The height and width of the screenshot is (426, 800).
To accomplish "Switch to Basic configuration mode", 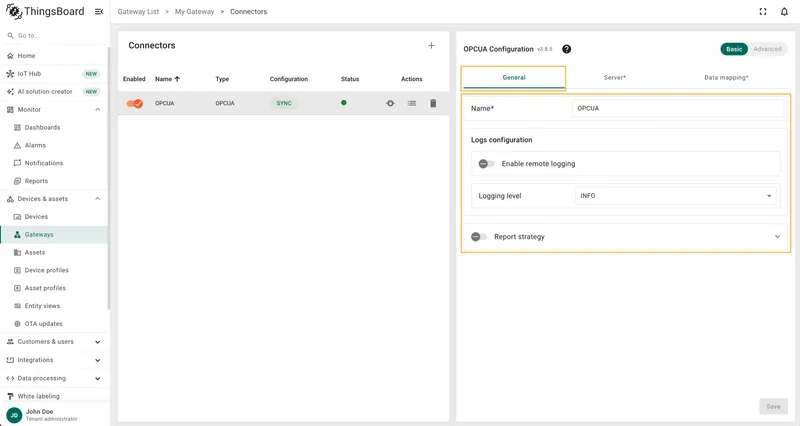I will point(734,49).
